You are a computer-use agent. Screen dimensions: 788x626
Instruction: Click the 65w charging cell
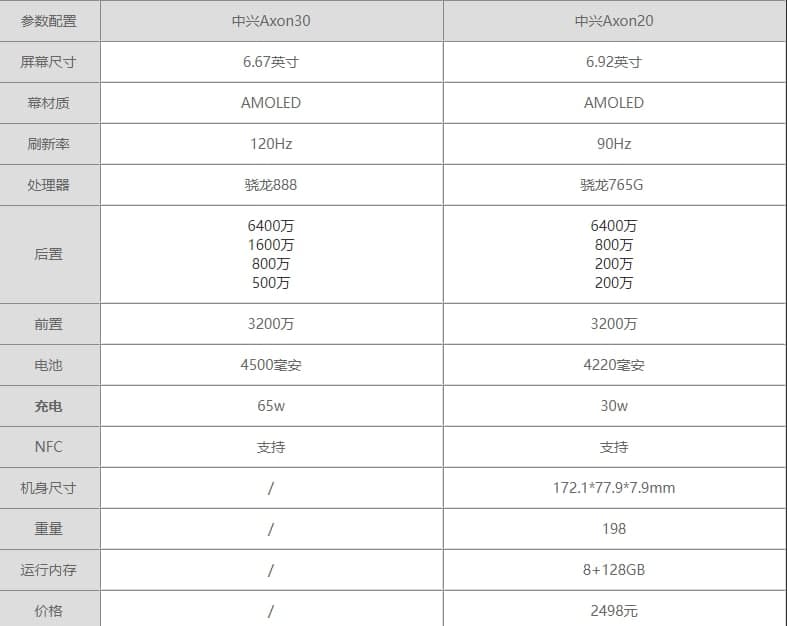[271, 406]
